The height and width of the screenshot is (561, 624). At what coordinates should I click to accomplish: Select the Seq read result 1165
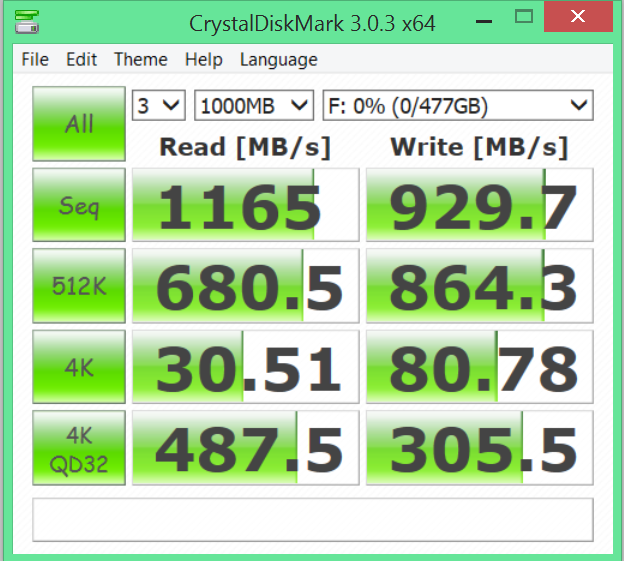coord(245,205)
